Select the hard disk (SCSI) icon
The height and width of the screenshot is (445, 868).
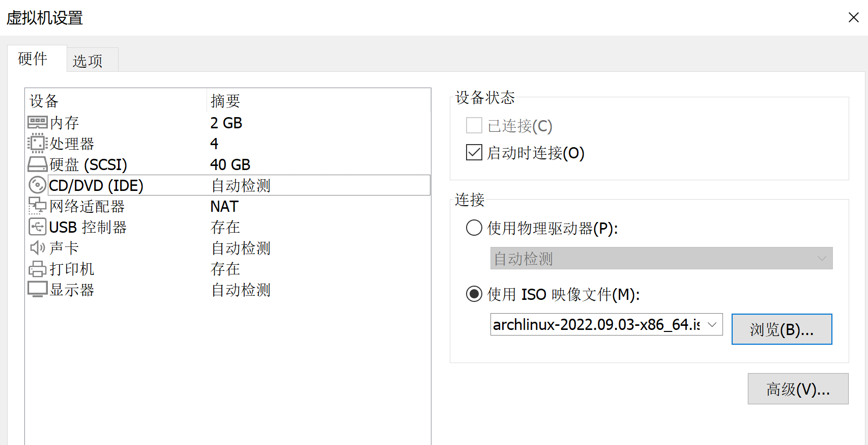38,164
